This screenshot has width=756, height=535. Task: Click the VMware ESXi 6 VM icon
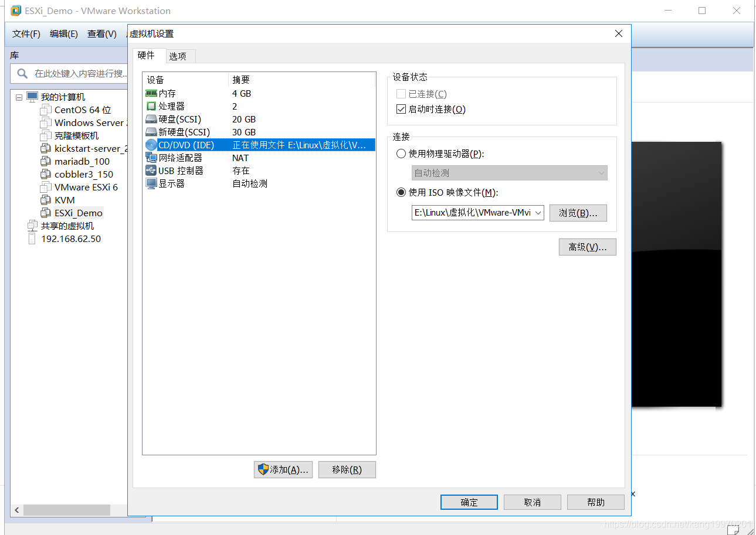pyautogui.click(x=46, y=187)
